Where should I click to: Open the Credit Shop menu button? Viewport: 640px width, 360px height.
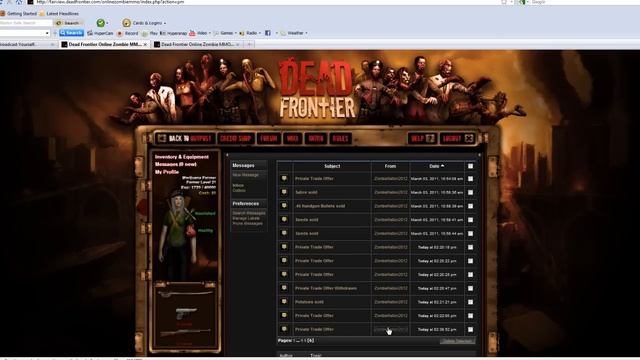235,138
